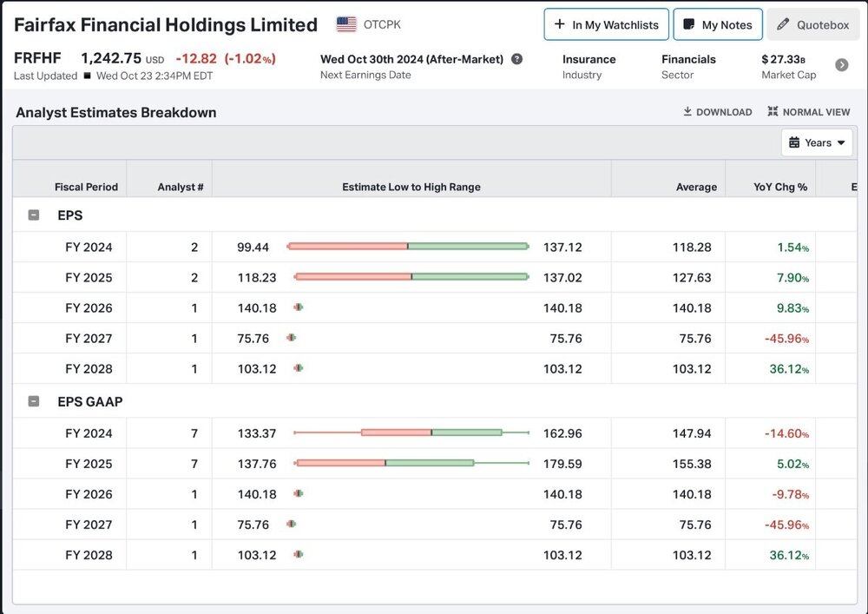This screenshot has width=868, height=614.
Task: Add stock via In My Watchlists button
Action: tap(606, 24)
